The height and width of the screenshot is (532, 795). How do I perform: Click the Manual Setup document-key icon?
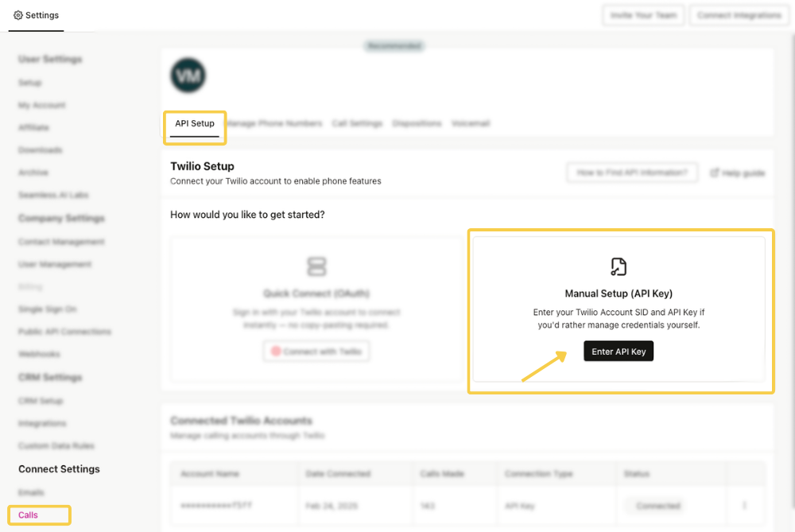618,266
